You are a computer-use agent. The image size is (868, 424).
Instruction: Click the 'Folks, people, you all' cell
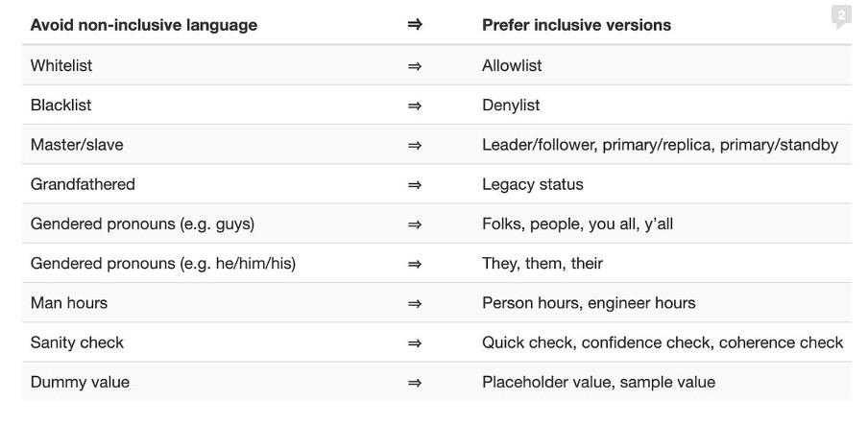coord(577,224)
